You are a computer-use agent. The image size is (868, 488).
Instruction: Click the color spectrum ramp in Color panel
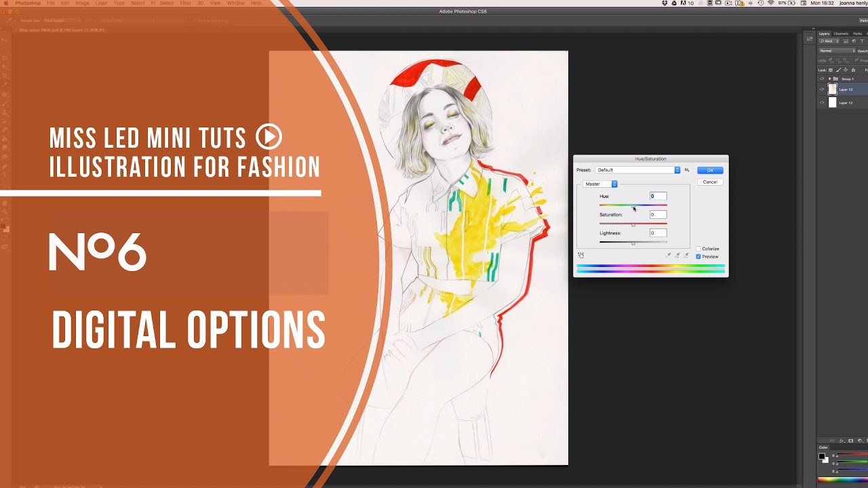coord(843,480)
